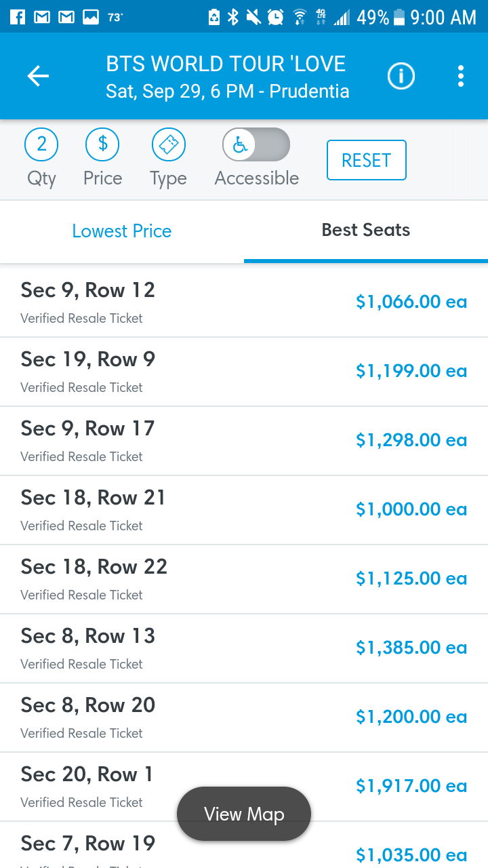Switch to the Lowest Price tab
Image resolution: width=488 pixels, height=868 pixels.
pos(122,231)
